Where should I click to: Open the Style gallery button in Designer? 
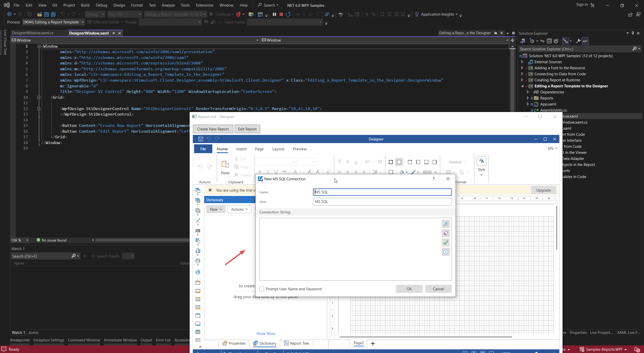[481, 166]
